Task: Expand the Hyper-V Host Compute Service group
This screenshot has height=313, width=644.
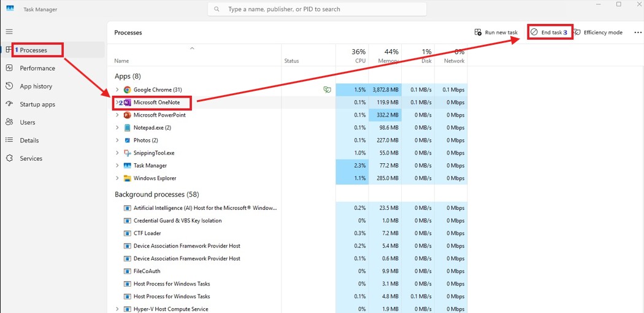Action: click(117, 309)
